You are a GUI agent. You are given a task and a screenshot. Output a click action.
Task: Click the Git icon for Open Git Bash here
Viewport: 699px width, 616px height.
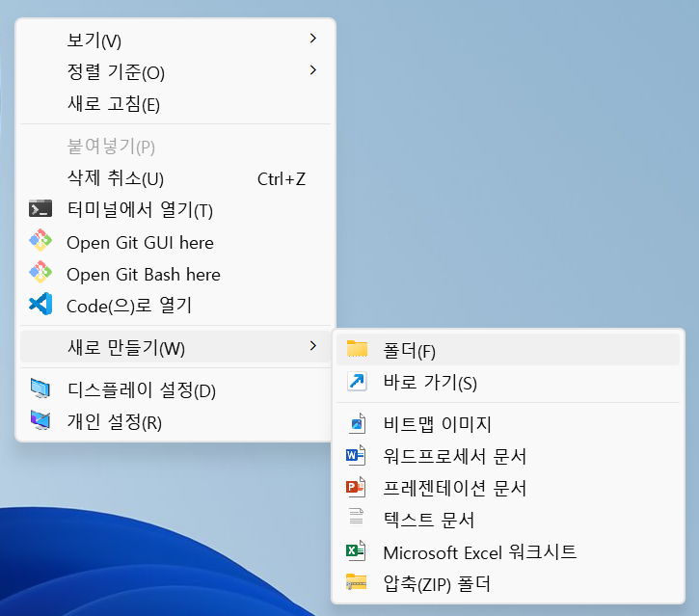point(40,274)
